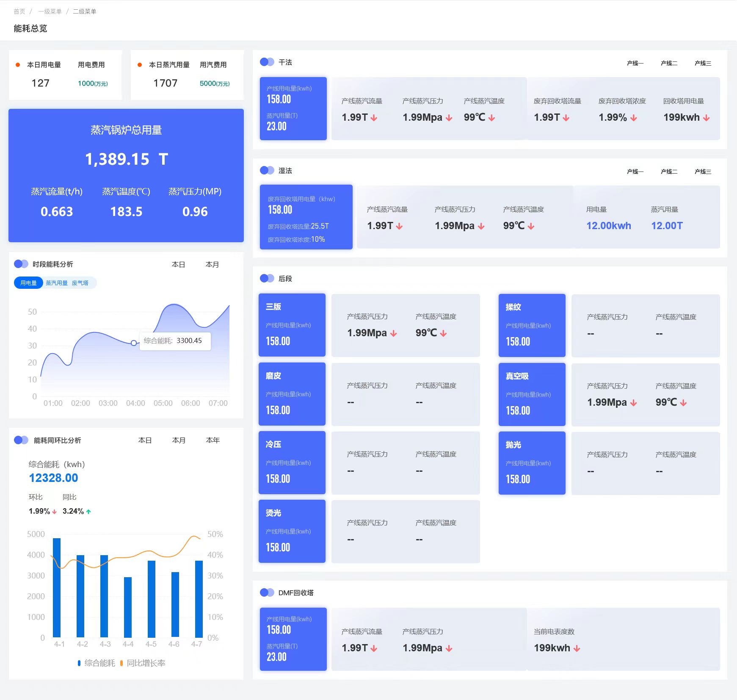The height and width of the screenshot is (700, 737).
Task: Click red down arrow next to 199kwh in 干法
Action: pyautogui.click(x=706, y=118)
